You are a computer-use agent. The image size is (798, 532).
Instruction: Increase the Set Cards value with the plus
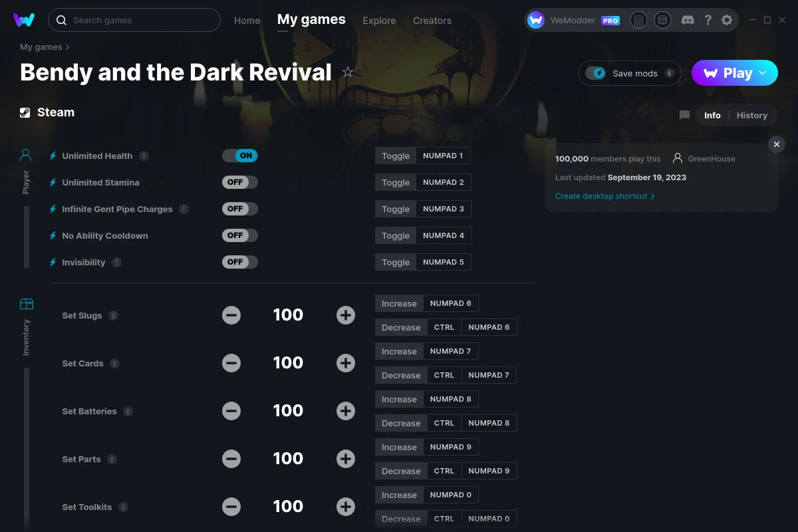[x=346, y=363]
